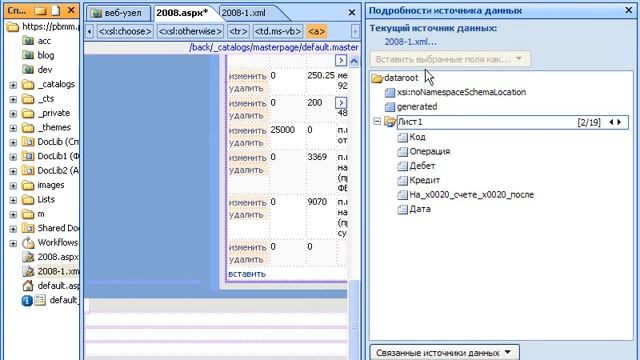The image size is (640, 360).
Task: Select the <td.ms-vb> tag
Action: [x=278, y=31]
